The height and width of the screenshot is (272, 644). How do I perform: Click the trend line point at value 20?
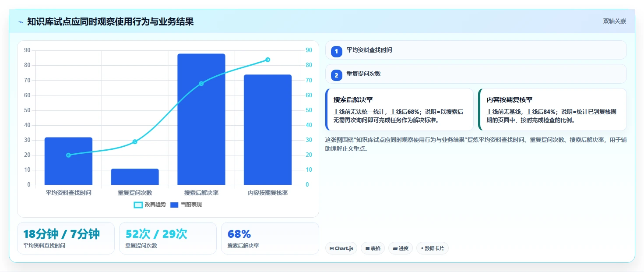pyautogui.click(x=68, y=155)
